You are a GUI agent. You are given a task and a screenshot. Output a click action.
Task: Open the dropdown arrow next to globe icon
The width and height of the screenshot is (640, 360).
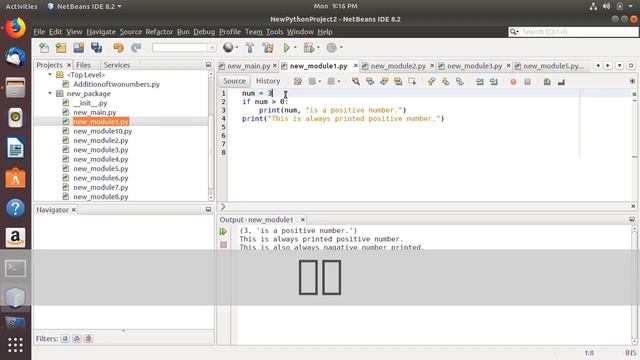[x=237, y=48]
